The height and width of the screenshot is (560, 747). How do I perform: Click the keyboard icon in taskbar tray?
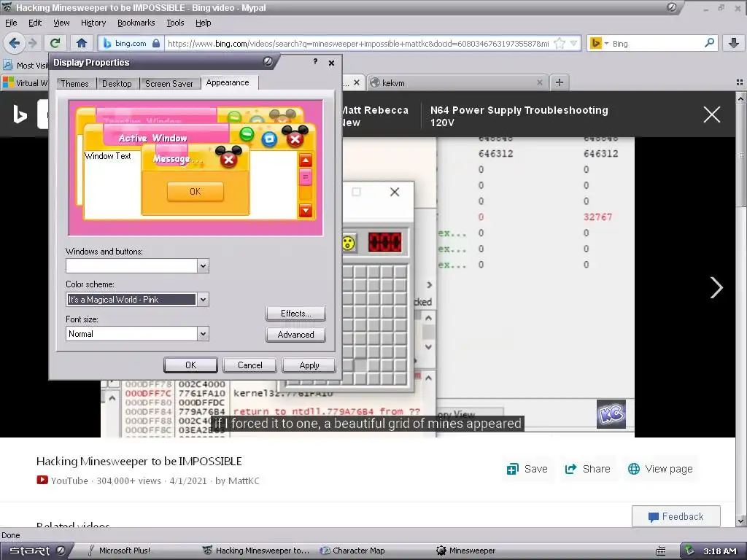tap(661, 551)
